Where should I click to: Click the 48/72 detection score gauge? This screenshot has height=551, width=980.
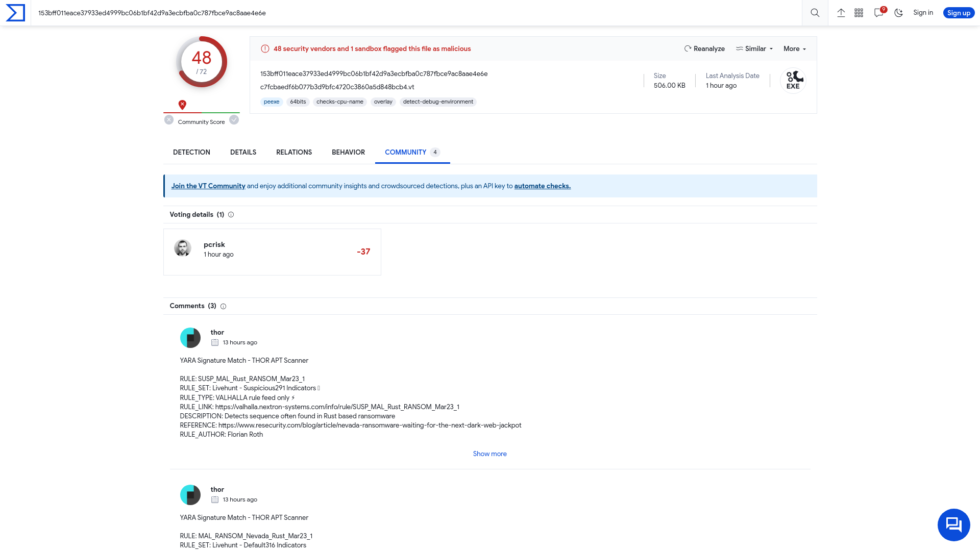pos(202,62)
